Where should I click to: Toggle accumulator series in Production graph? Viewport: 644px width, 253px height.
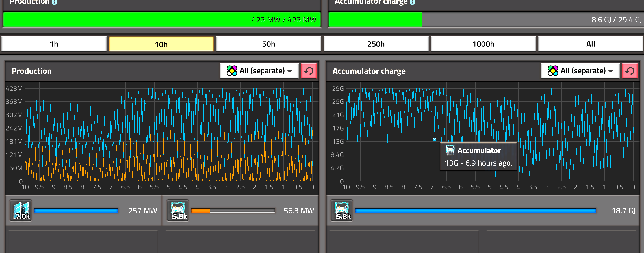coord(178,211)
